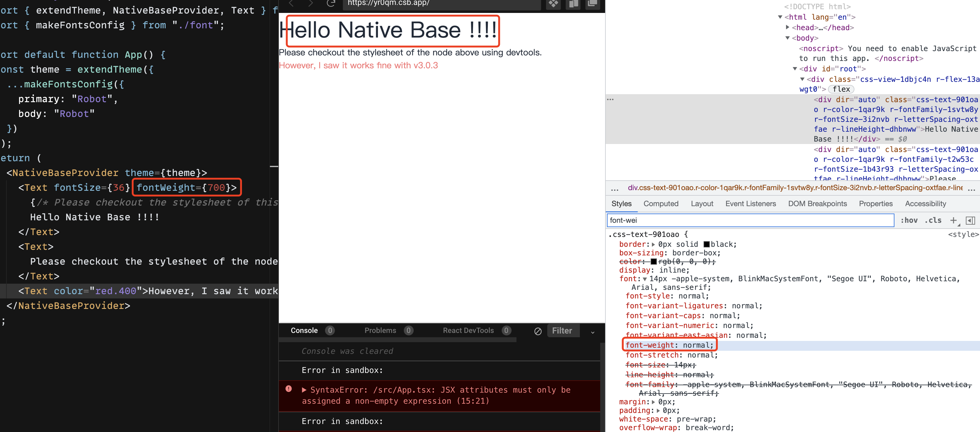Expand the head element in the DOM tree
The width and height of the screenshot is (980, 432).
click(x=787, y=27)
